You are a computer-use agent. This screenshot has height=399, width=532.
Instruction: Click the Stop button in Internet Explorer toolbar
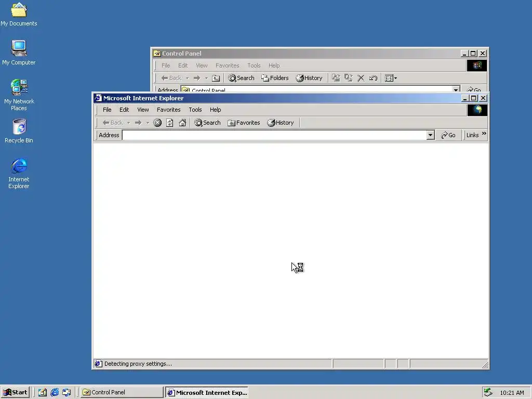tap(157, 123)
